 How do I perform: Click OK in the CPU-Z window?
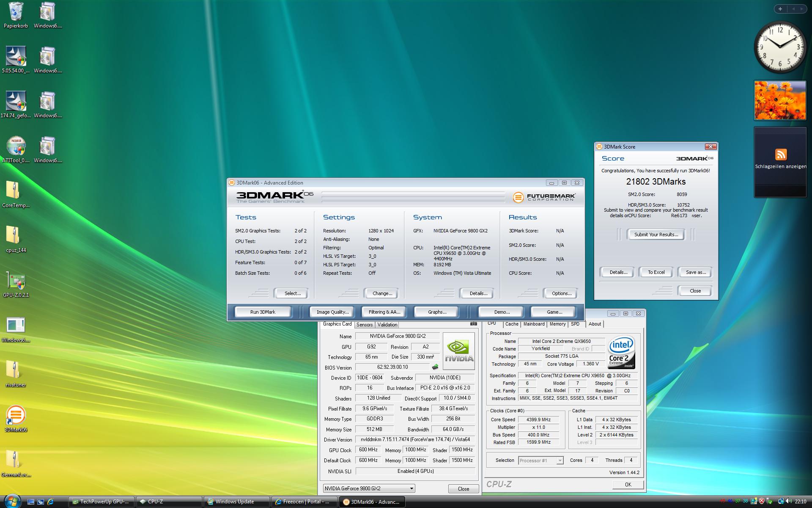tap(628, 485)
